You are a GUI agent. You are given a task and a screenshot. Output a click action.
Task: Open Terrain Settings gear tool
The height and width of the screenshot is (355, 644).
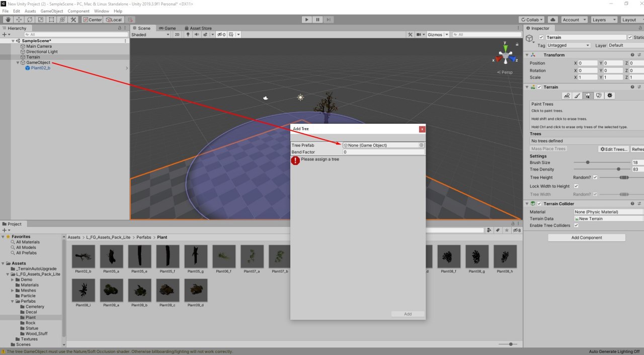coord(610,96)
